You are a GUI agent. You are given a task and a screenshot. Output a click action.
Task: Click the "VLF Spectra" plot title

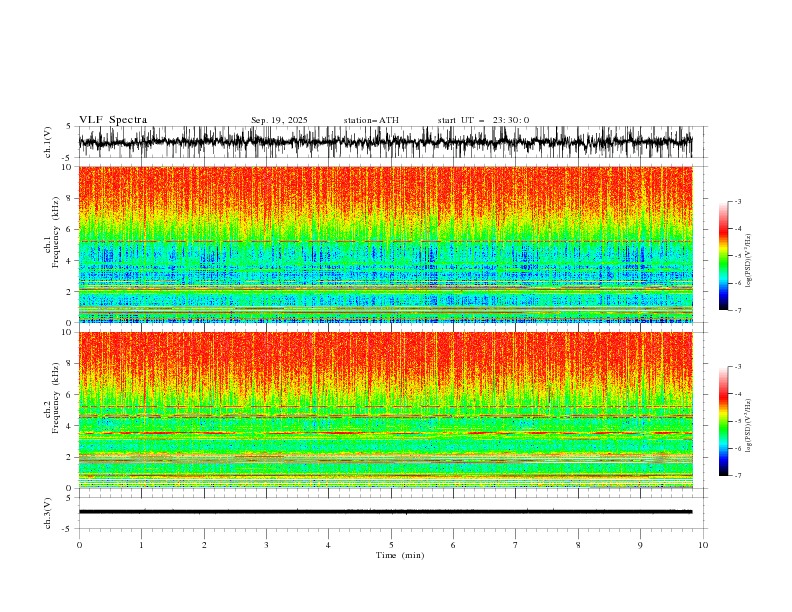coord(113,120)
